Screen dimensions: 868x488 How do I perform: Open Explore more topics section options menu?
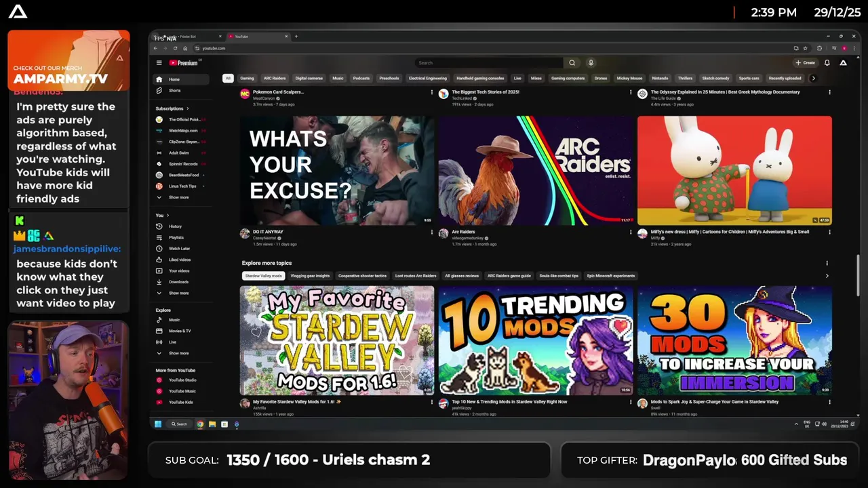[827, 263]
